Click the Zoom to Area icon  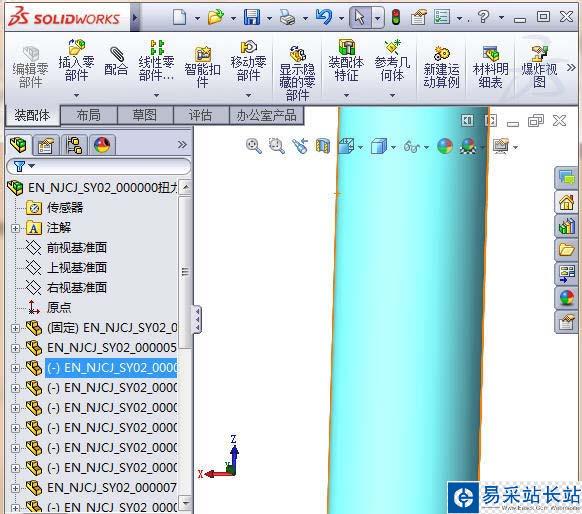click(x=277, y=146)
